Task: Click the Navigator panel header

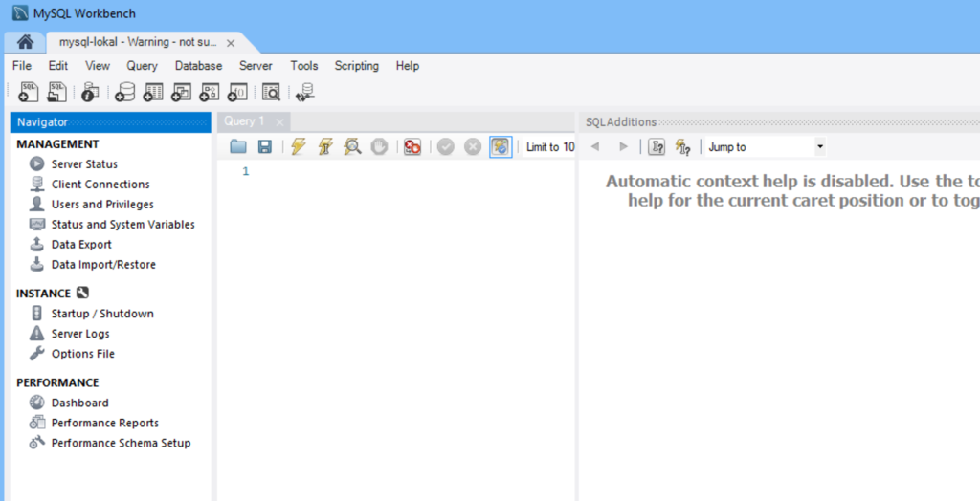Action: coord(111,121)
